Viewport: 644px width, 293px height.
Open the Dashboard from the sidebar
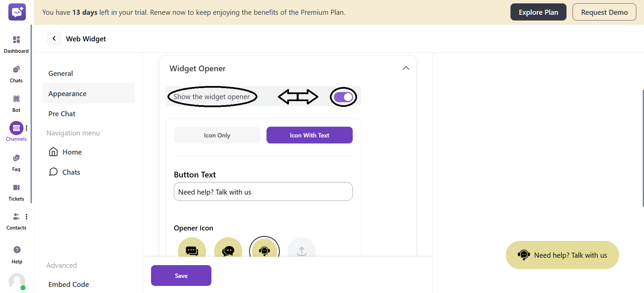click(x=16, y=44)
